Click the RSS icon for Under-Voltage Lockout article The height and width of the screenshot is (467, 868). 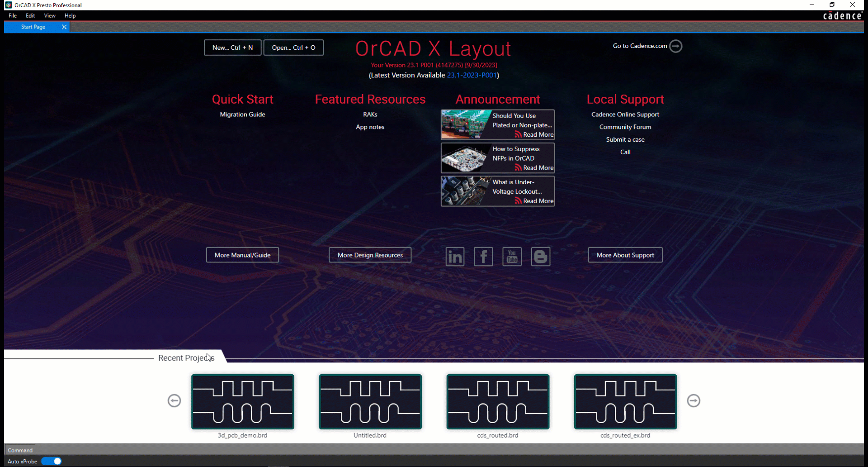coord(518,201)
